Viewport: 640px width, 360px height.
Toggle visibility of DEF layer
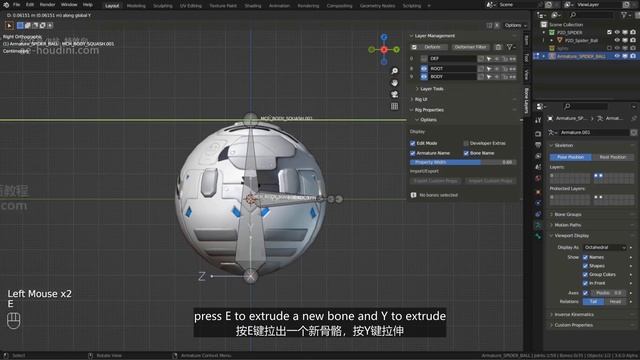coord(424,59)
